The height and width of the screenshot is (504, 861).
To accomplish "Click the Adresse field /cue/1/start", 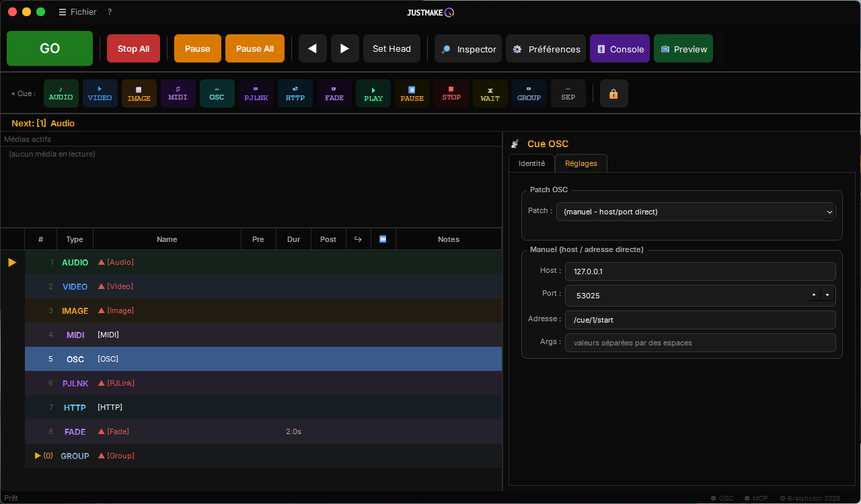I will (x=700, y=320).
